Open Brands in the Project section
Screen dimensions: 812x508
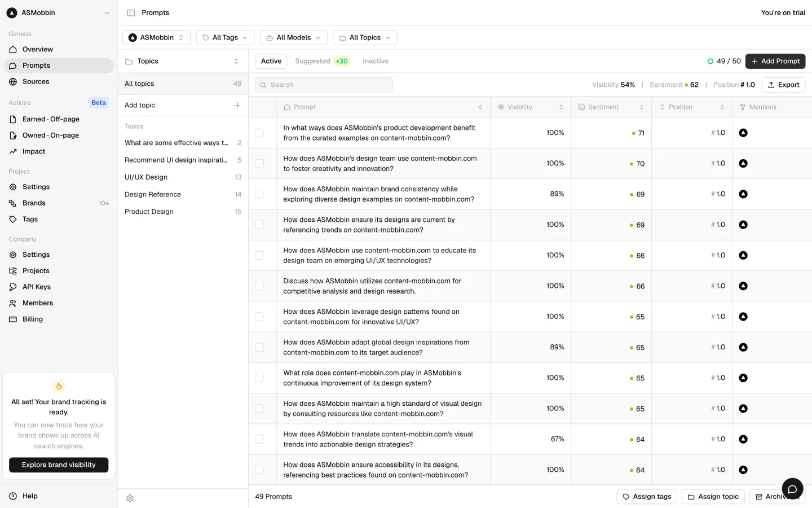59,203
